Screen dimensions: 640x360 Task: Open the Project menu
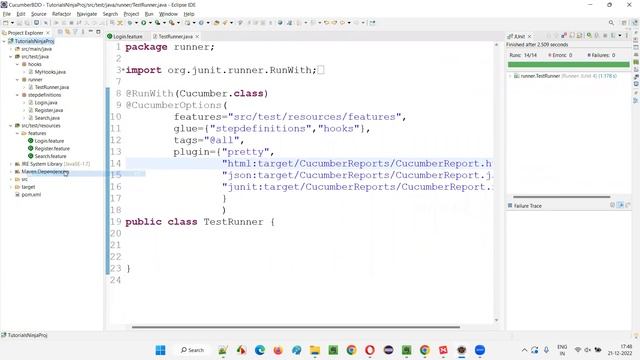tap(131, 14)
